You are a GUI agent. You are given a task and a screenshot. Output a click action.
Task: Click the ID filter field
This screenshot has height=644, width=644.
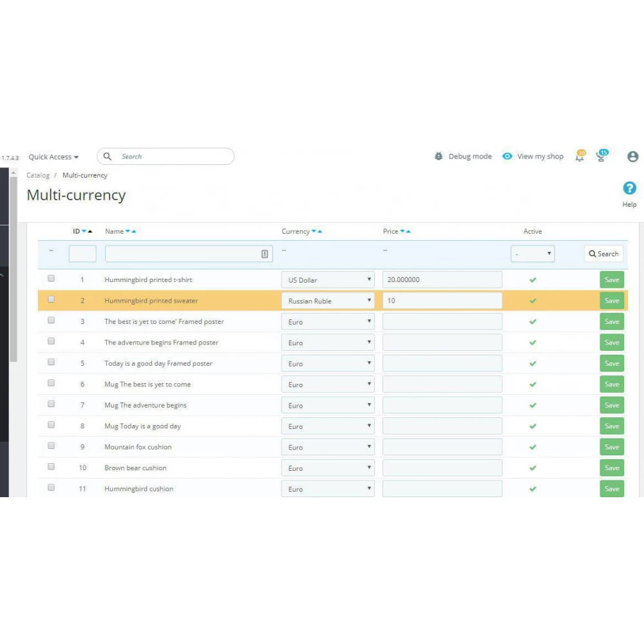(82, 254)
